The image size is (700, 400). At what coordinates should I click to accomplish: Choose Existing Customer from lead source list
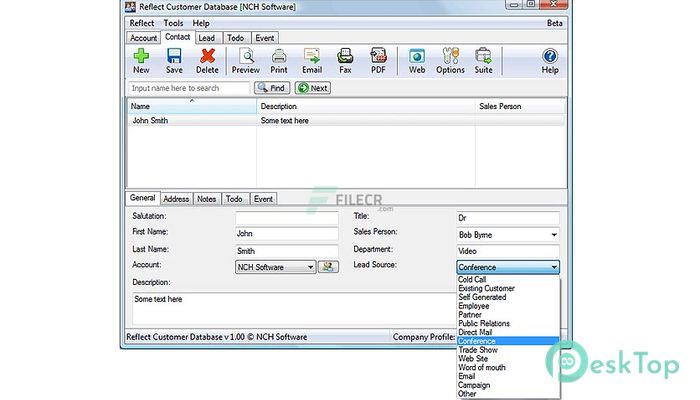(x=508, y=288)
